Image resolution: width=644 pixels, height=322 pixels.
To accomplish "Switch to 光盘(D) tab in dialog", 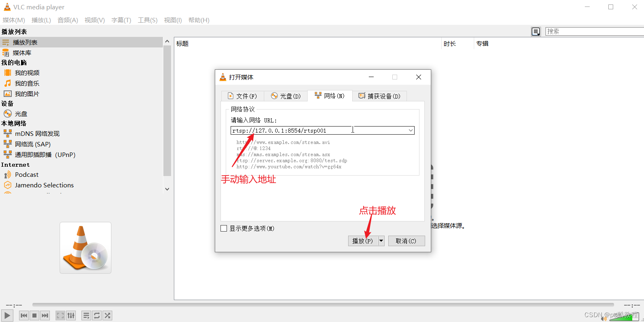I will (286, 96).
